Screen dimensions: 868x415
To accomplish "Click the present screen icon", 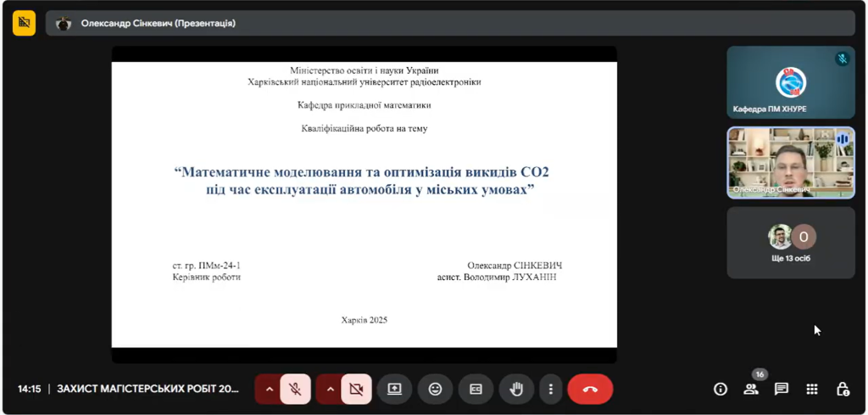I will click(394, 389).
